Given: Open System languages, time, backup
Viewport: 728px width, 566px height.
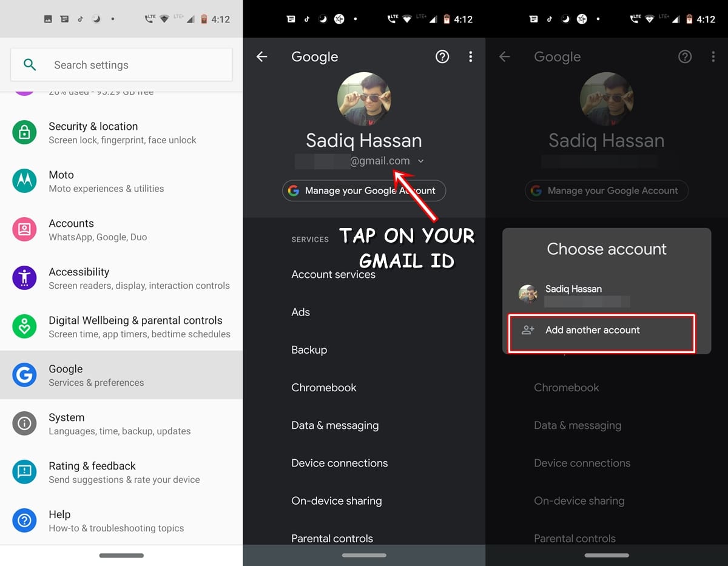Looking at the screenshot, I should [x=121, y=423].
